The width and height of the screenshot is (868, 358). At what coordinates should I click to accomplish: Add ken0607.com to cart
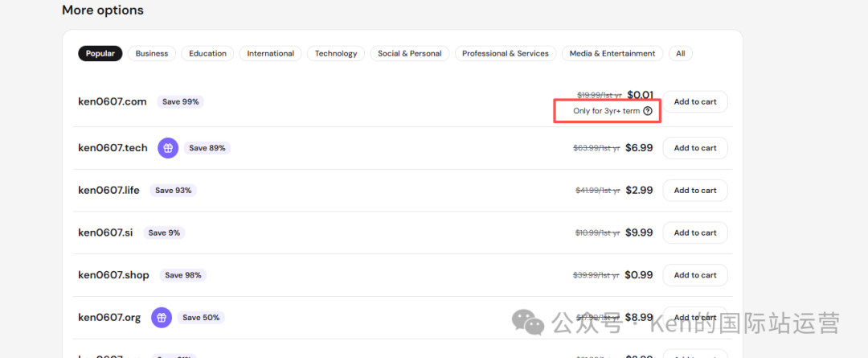click(695, 102)
